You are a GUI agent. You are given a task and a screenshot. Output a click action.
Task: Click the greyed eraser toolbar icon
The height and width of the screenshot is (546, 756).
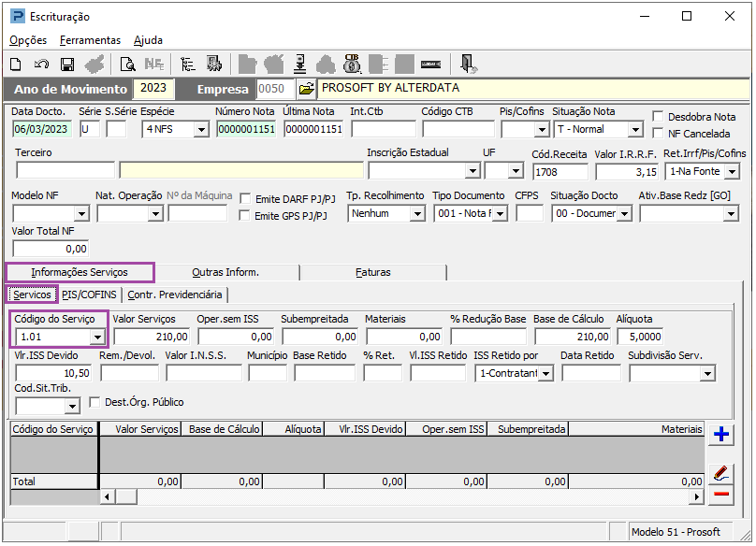tap(94, 65)
